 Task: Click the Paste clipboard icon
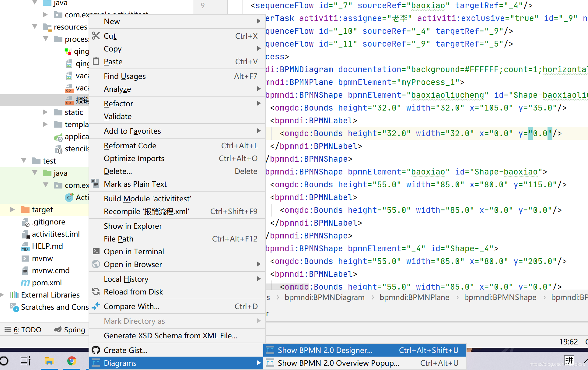pos(96,61)
